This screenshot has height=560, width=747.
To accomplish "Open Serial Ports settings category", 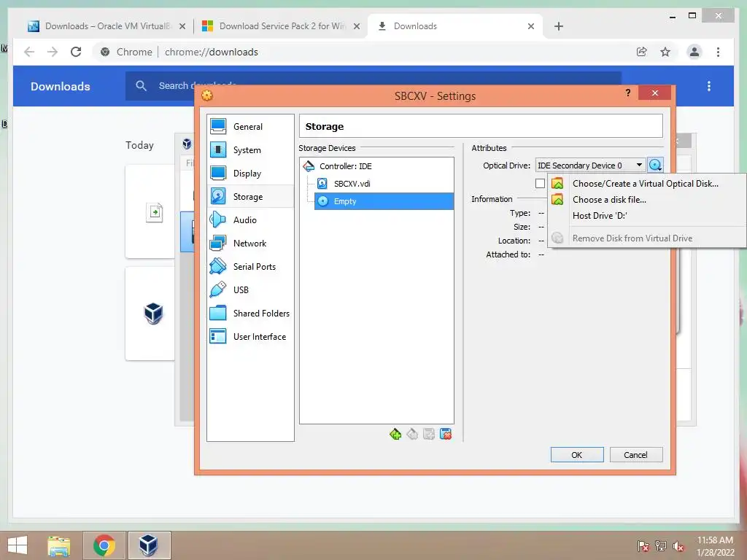I will (x=250, y=267).
